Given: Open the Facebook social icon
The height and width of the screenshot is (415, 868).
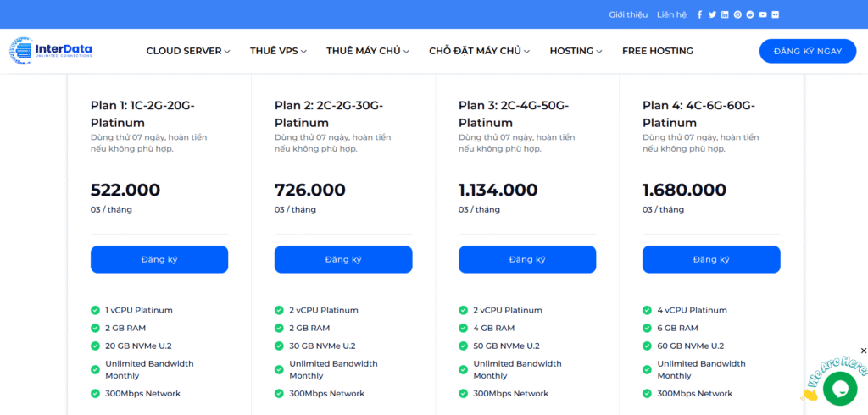Looking at the screenshot, I should tap(700, 14).
